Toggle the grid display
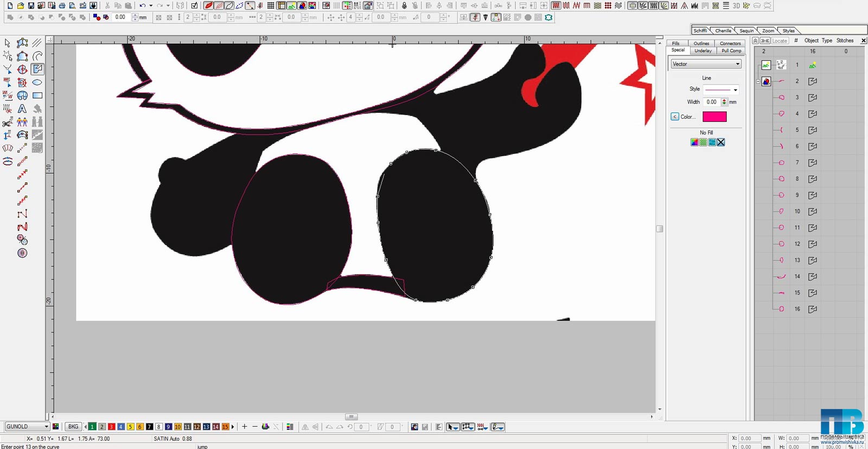Image resolution: width=868 pixels, height=449 pixels. [271, 5]
